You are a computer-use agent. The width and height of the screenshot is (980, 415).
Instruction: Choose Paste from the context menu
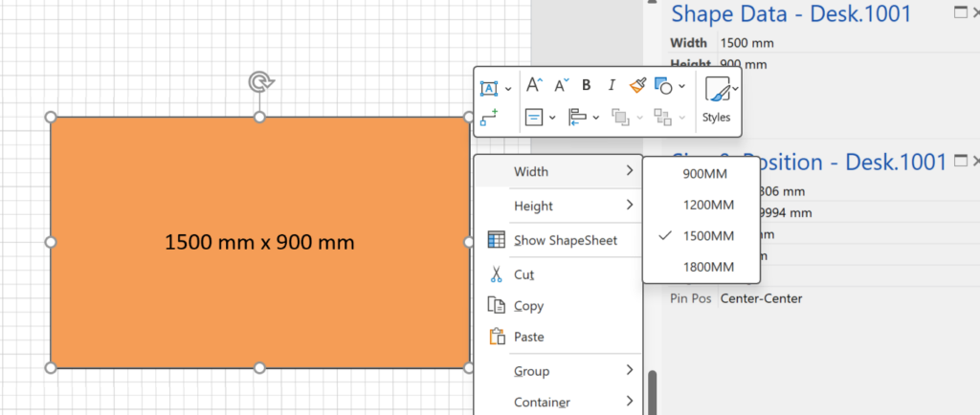tap(559, 337)
